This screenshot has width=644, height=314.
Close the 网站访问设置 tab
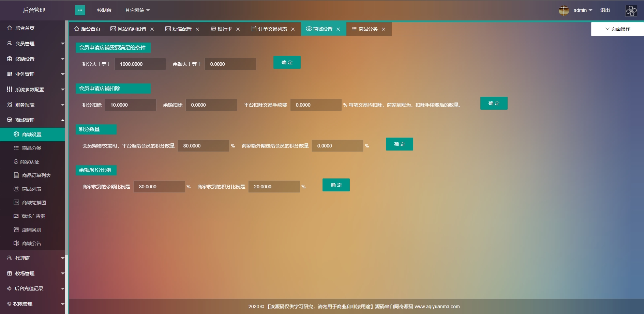point(152,29)
